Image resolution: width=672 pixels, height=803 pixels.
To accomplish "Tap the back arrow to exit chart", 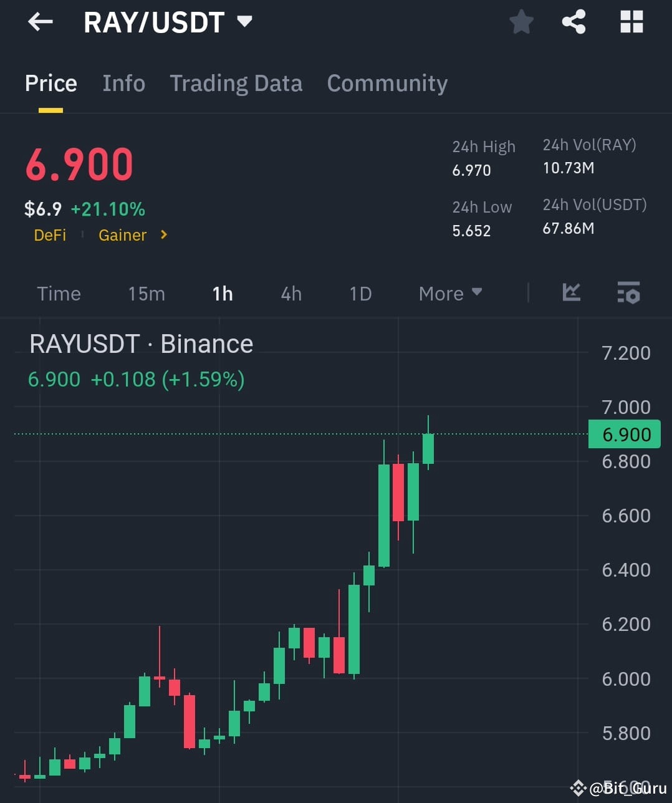I will click(x=40, y=22).
